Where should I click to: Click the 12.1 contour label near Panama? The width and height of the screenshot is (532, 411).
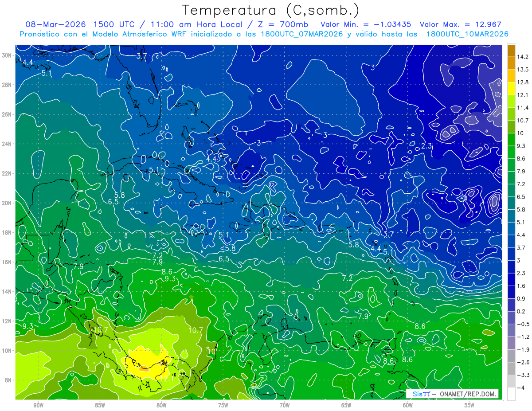point(166,379)
